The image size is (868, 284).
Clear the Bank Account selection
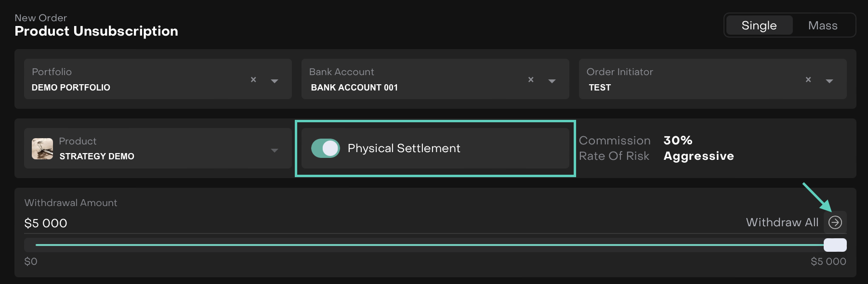point(531,80)
